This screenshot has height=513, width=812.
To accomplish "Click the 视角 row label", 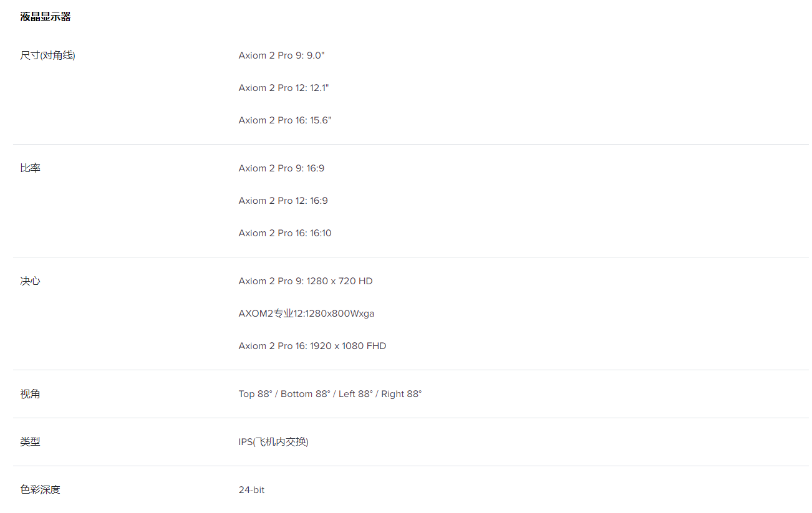I will [x=30, y=394].
